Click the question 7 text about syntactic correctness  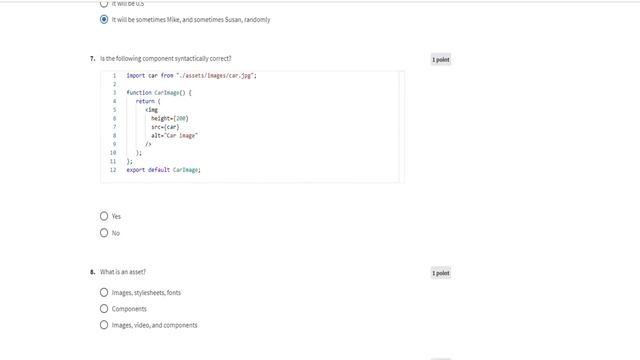click(x=166, y=59)
